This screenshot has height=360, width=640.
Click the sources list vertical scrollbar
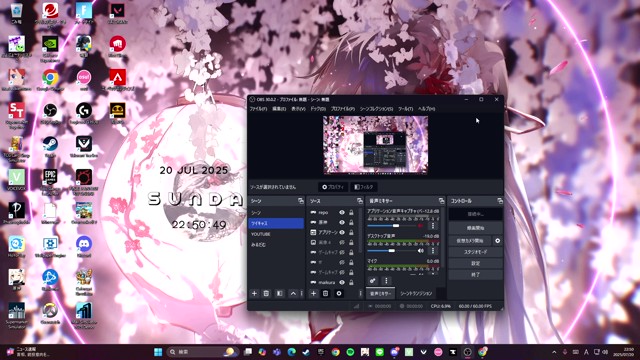pyautogui.click(x=360, y=231)
